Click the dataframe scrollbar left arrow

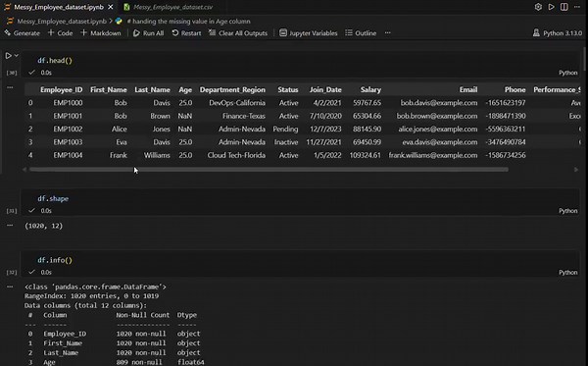click(24, 170)
